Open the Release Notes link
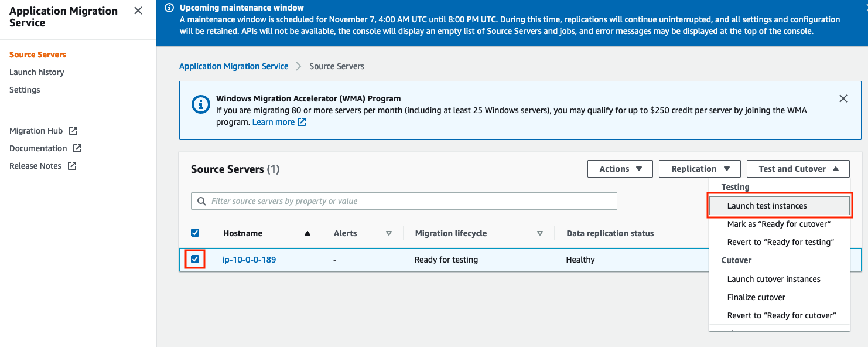868x347 pixels. [x=35, y=166]
